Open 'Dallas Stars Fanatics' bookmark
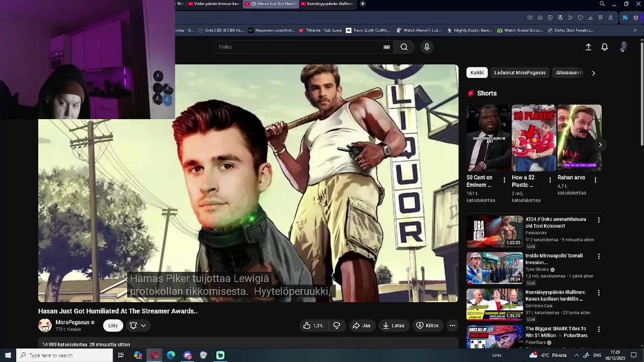This screenshot has width=644, height=362. click(x=570, y=30)
